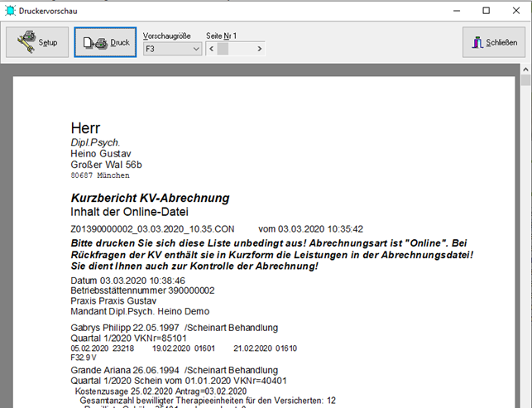Viewport: 532px width, 408px height.
Task: Click the title 'Dipl.Psych.' in address
Action: click(95, 142)
